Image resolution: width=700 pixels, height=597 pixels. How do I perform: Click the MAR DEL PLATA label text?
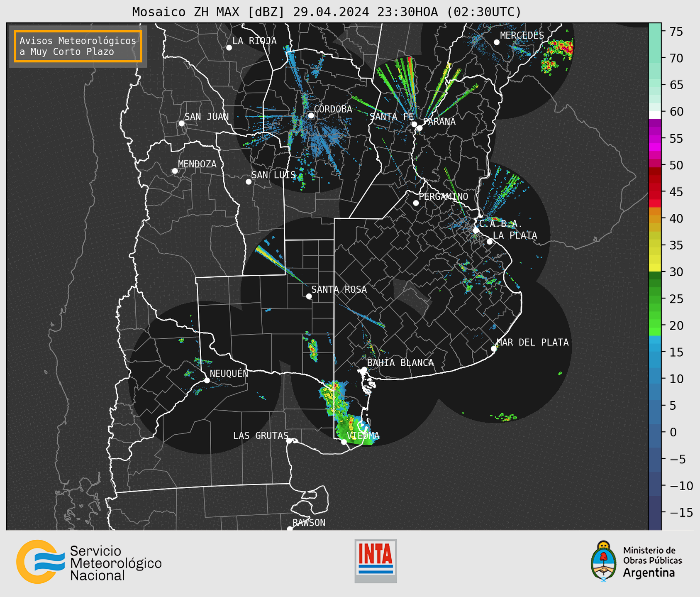coord(533,343)
